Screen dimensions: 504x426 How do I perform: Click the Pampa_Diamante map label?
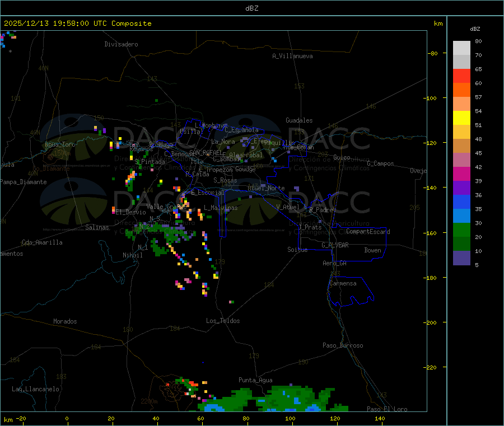point(24,182)
